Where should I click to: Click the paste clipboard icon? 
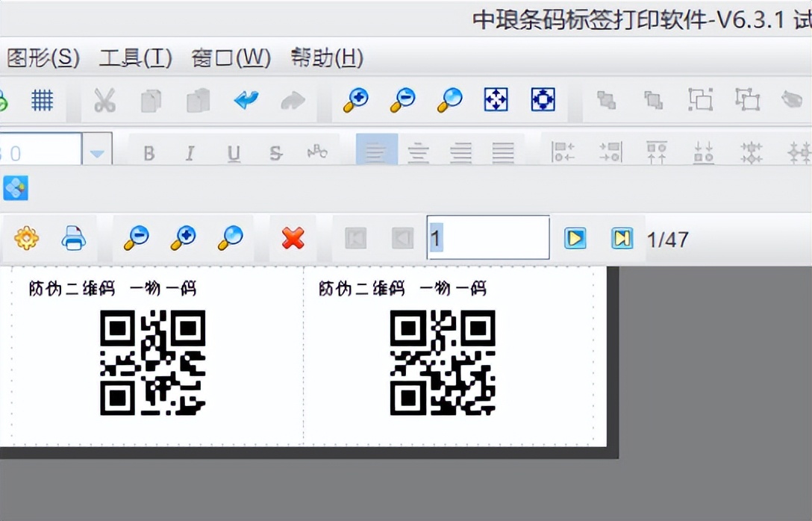tap(199, 100)
